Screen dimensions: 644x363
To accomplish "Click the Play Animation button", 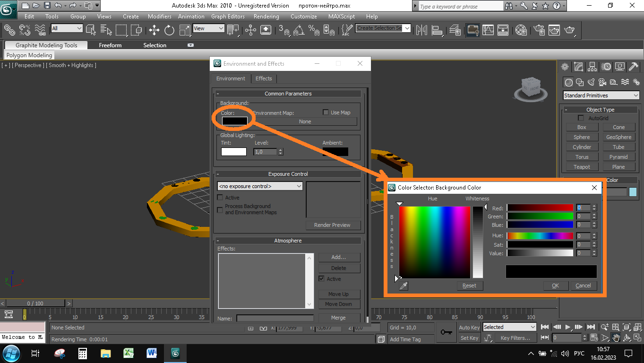I will coord(568,327).
